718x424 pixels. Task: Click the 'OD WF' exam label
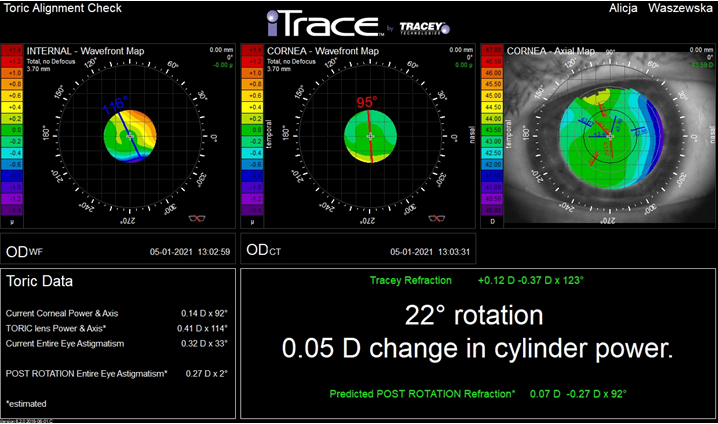24,251
